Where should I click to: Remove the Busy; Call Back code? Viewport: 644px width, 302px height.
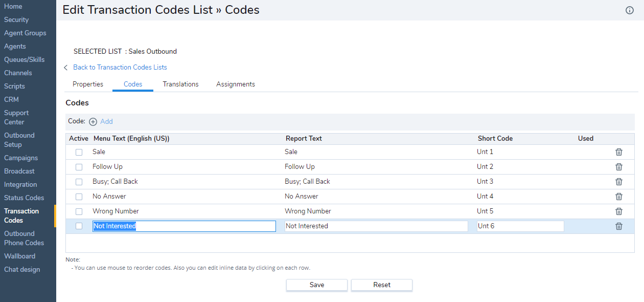point(618,182)
